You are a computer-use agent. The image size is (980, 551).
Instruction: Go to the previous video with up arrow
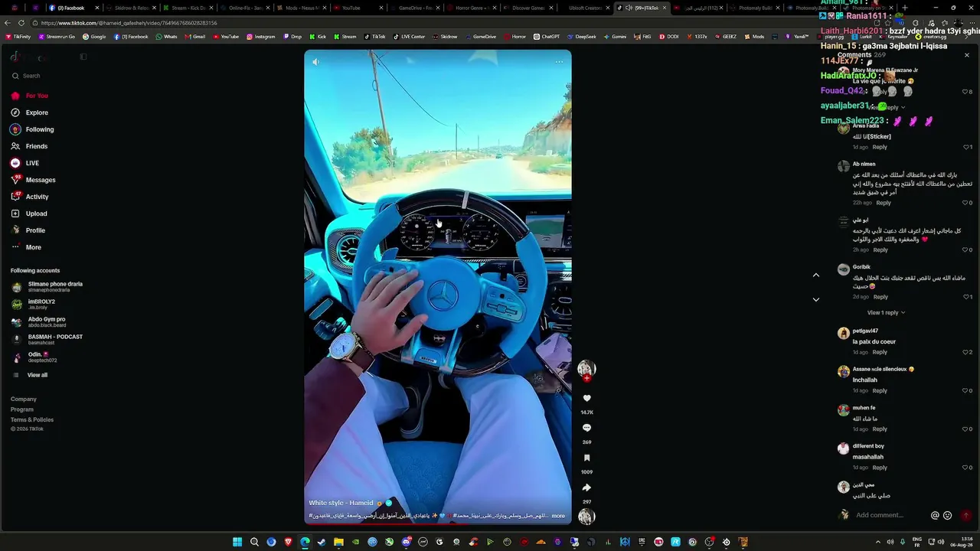pyautogui.click(x=815, y=275)
